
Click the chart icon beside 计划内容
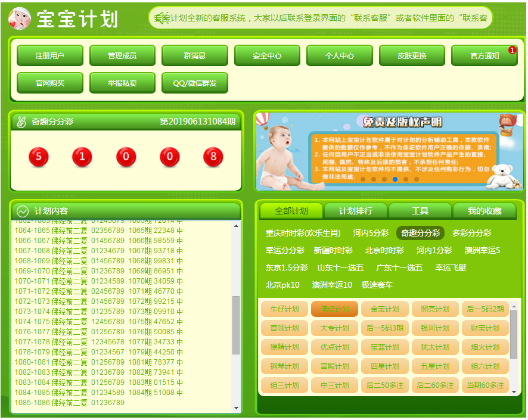pos(23,211)
